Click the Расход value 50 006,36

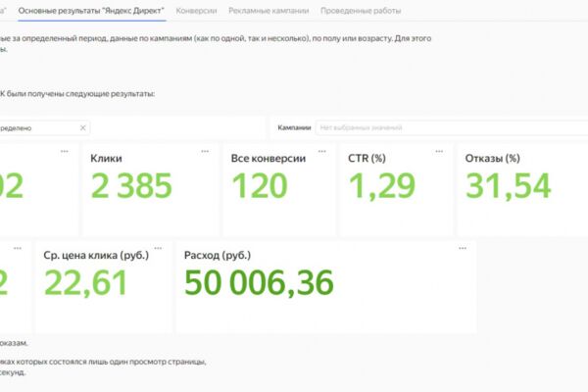click(x=259, y=283)
